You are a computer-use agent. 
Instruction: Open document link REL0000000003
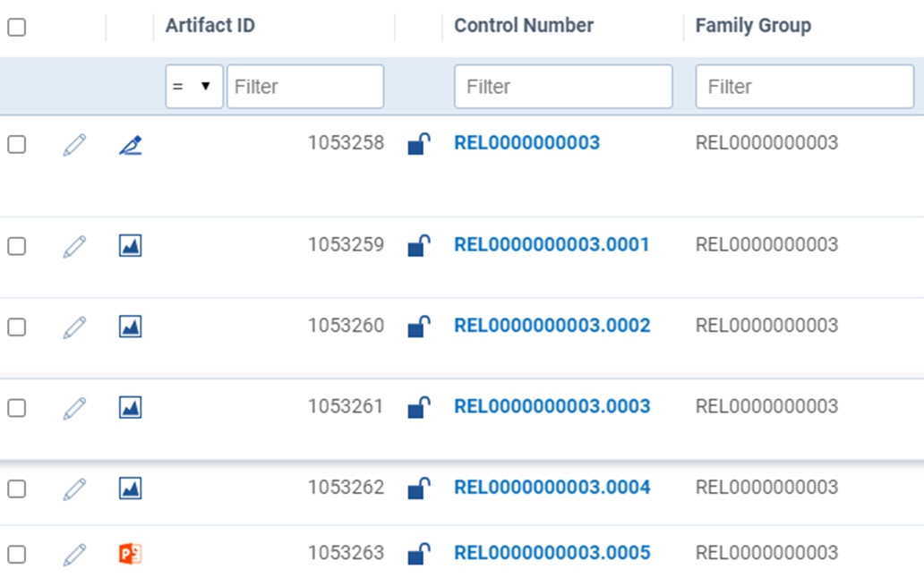coord(526,142)
